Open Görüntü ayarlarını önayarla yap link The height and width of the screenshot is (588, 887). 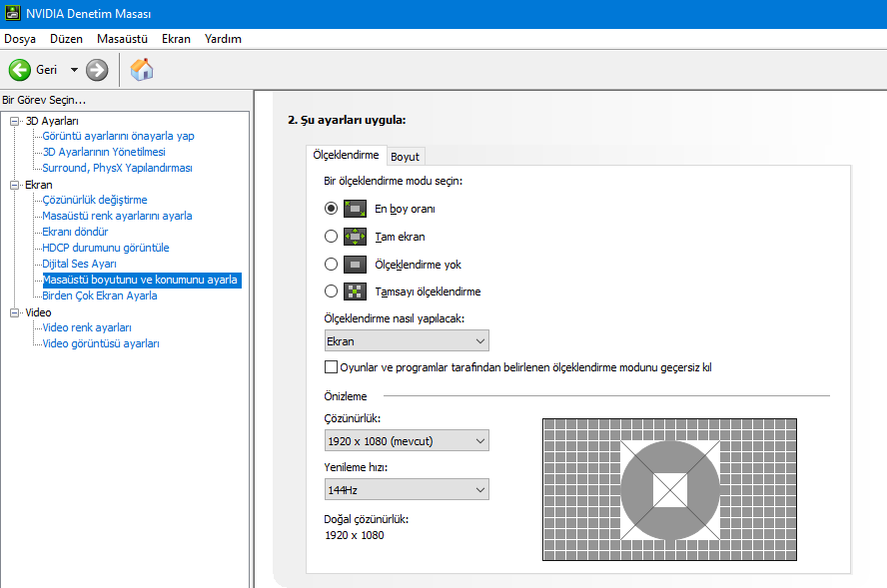click(118, 136)
